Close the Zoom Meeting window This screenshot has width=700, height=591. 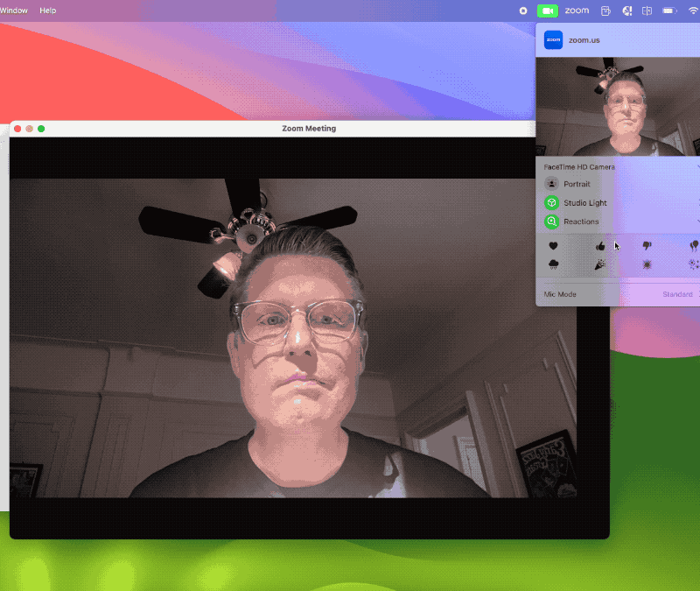pyautogui.click(x=17, y=129)
